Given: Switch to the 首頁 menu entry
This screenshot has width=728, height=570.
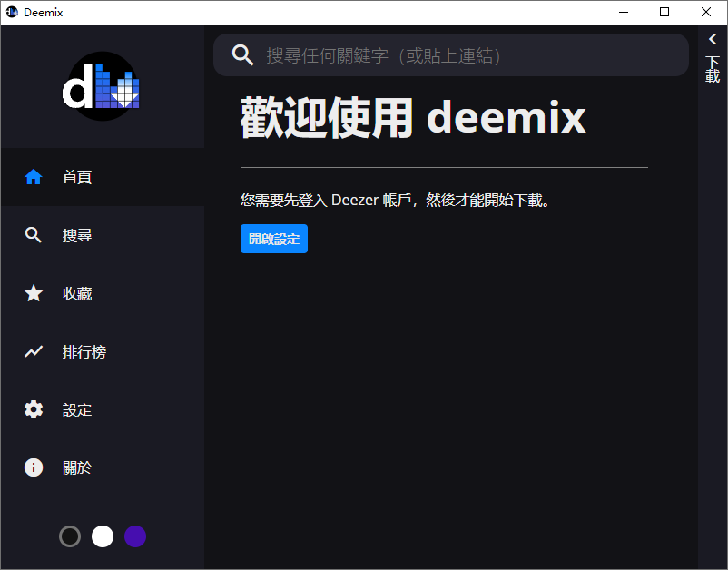Looking at the screenshot, I should pyautogui.click(x=78, y=177).
